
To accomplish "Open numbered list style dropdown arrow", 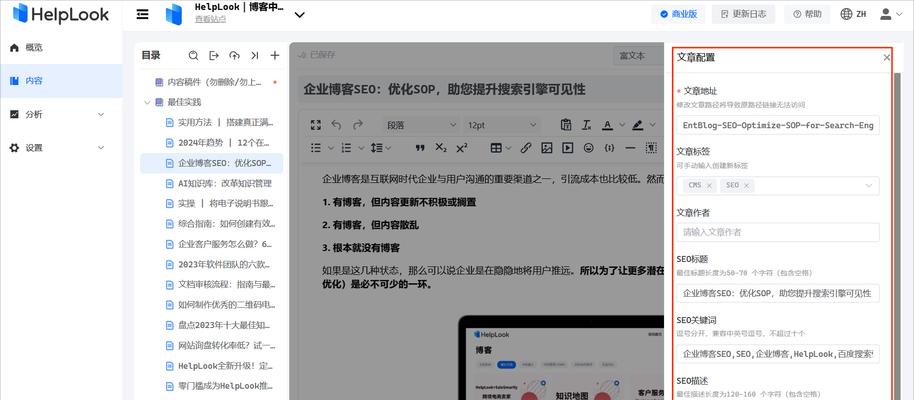I will (361, 148).
